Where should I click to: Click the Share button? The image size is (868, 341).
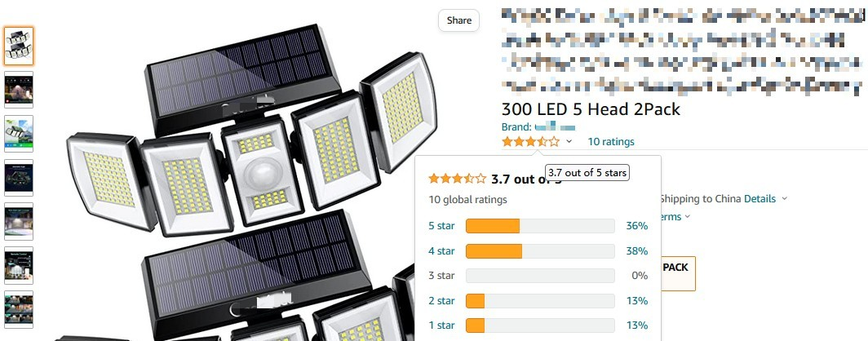point(459,20)
